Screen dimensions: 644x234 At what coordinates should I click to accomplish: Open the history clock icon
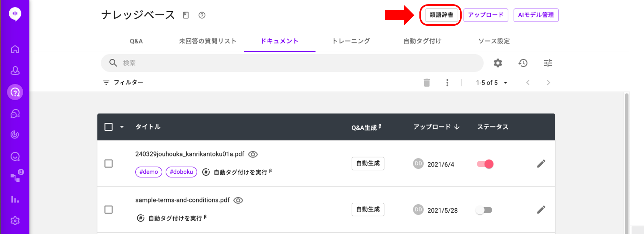pyautogui.click(x=523, y=63)
